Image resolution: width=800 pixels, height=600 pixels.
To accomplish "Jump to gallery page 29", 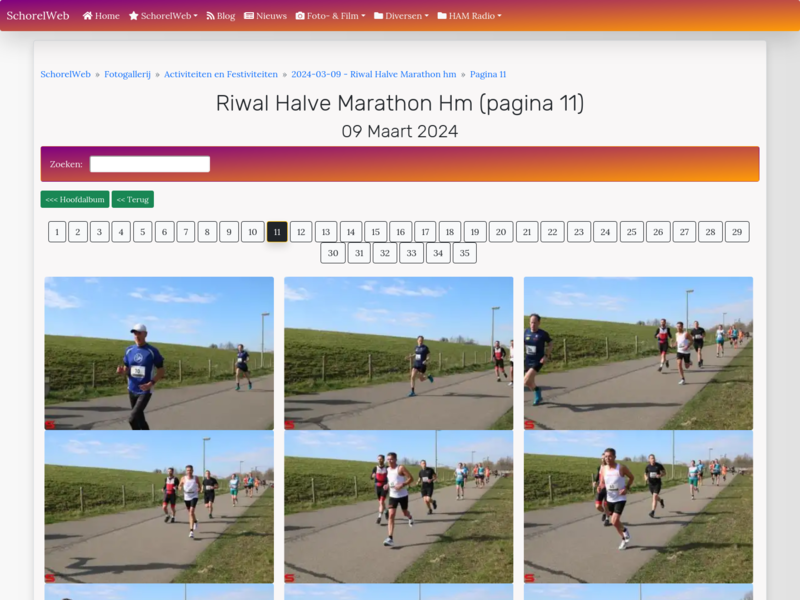I will [737, 232].
